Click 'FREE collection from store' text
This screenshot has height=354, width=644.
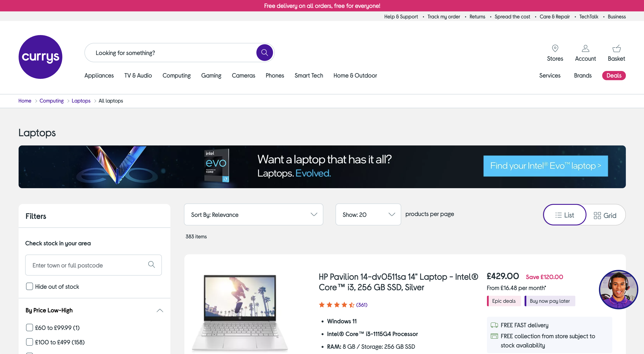coord(548,340)
